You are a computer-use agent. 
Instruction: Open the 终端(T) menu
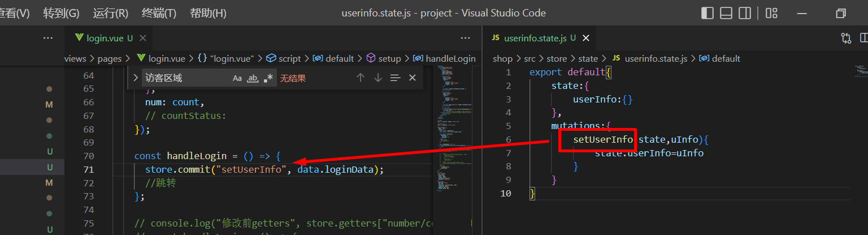(159, 13)
